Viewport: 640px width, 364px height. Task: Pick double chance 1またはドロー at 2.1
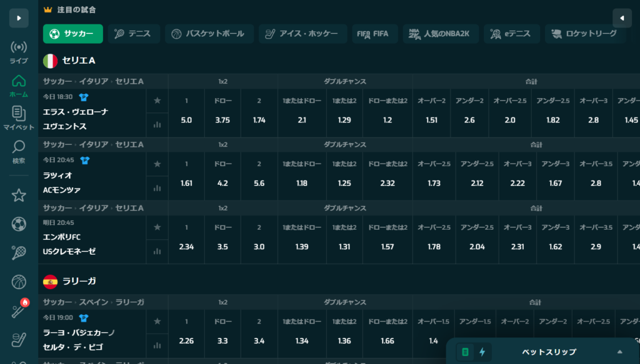point(302,113)
